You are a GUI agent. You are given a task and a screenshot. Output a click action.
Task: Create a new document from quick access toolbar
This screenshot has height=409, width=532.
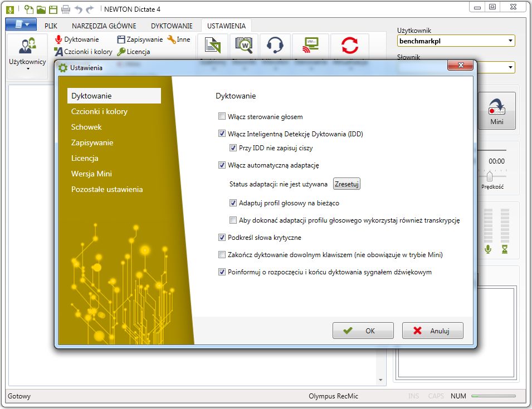(x=29, y=9)
